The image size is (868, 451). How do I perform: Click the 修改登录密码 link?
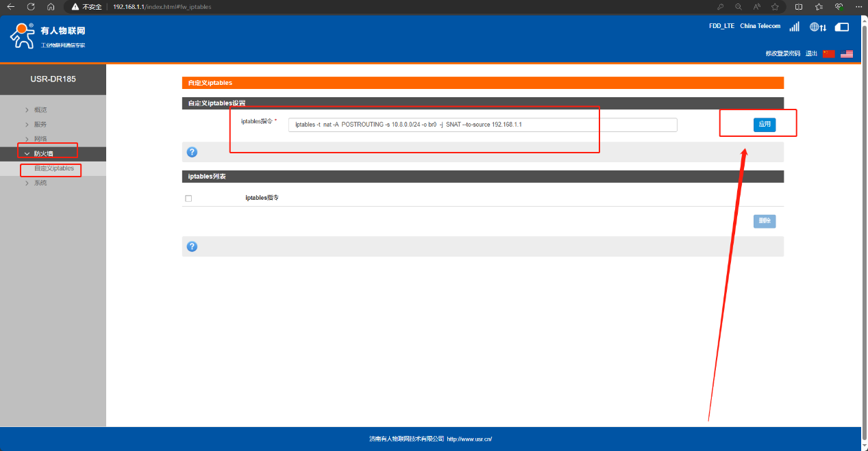(782, 53)
